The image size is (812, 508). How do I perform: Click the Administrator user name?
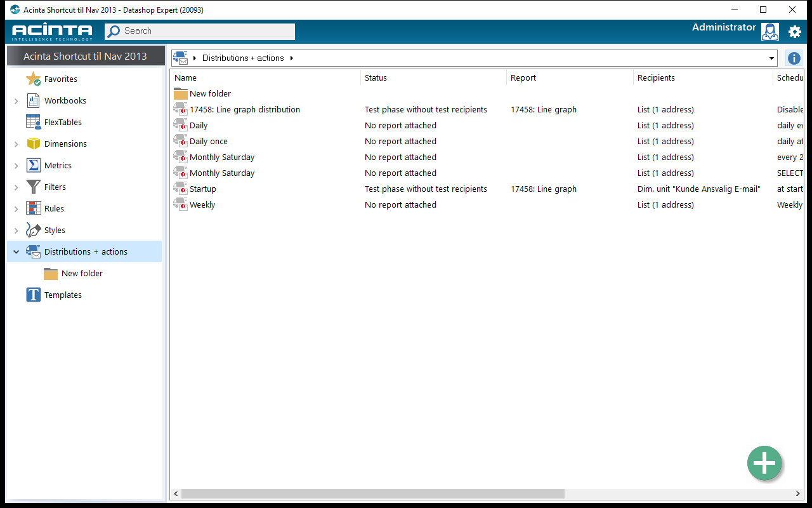[x=724, y=27]
